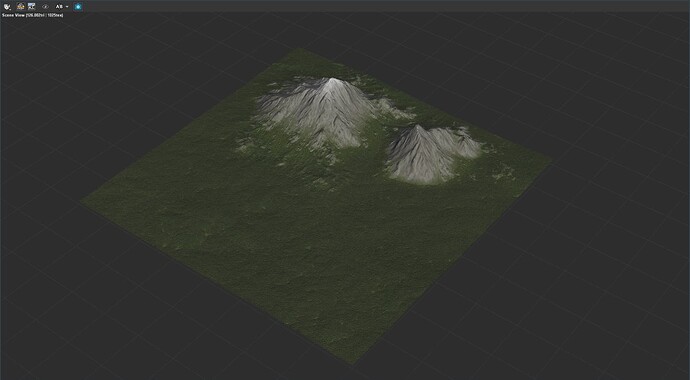The width and height of the screenshot is (690, 380).
Task: Select the tallest mountain's summit
Action: [333, 80]
